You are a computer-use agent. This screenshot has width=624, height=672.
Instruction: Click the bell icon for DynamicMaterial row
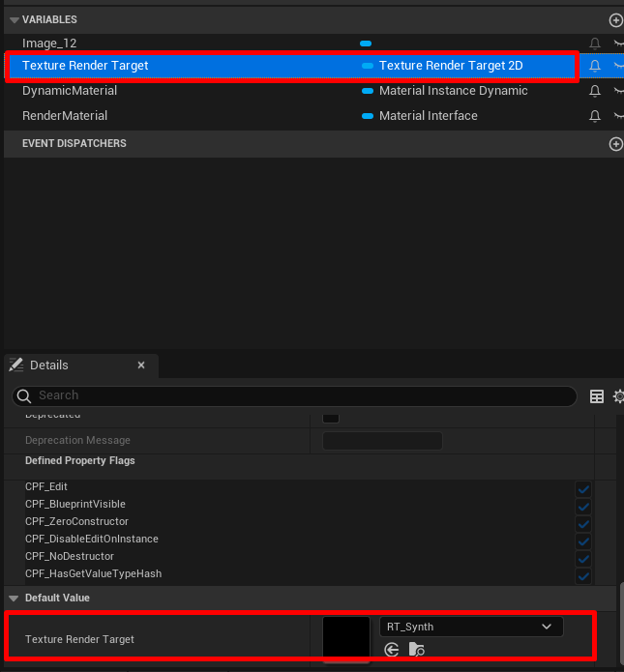(594, 91)
